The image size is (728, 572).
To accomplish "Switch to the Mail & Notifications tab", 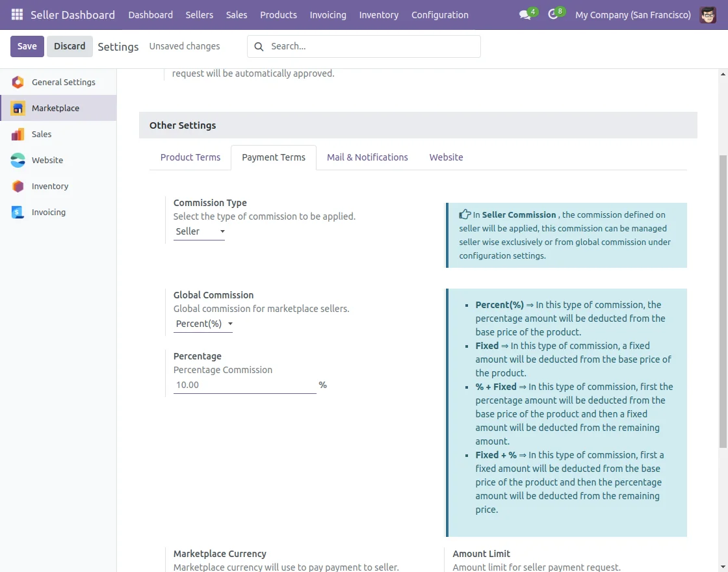I will [367, 157].
